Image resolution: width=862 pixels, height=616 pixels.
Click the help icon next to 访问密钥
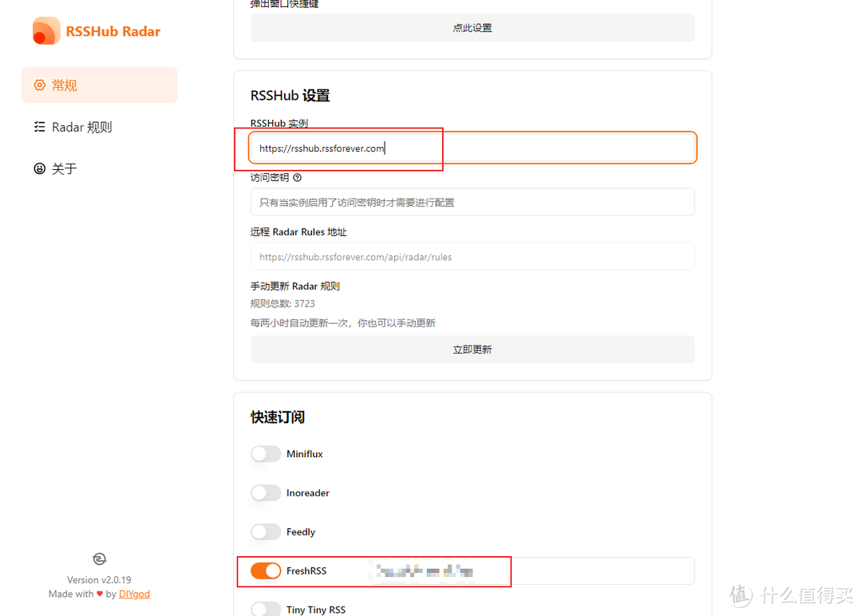(x=298, y=177)
